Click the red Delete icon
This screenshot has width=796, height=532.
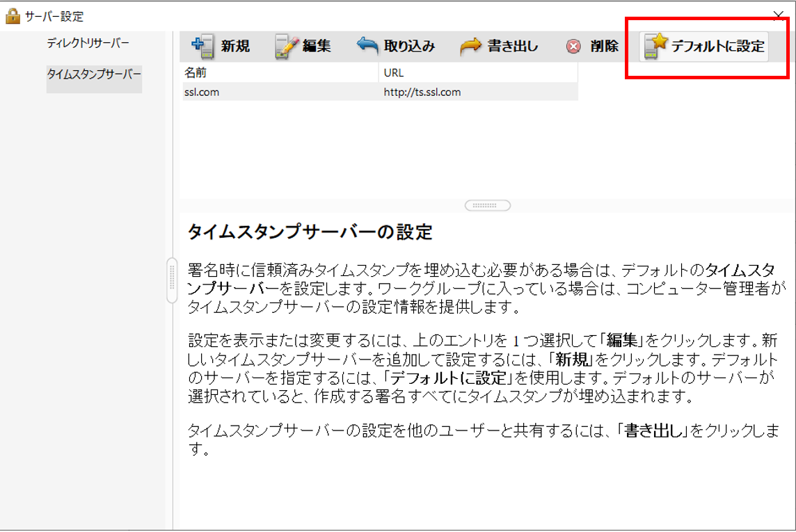(573, 47)
